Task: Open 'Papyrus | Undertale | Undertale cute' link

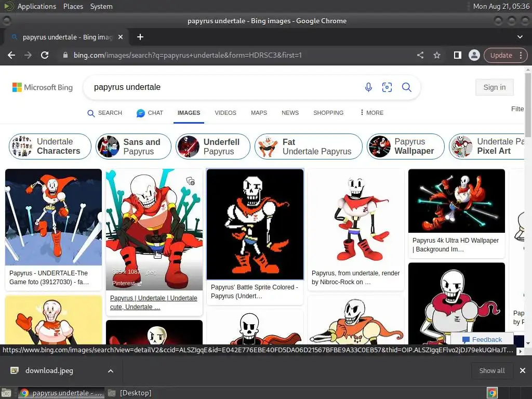Action: pyautogui.click(x=153, y=302)
